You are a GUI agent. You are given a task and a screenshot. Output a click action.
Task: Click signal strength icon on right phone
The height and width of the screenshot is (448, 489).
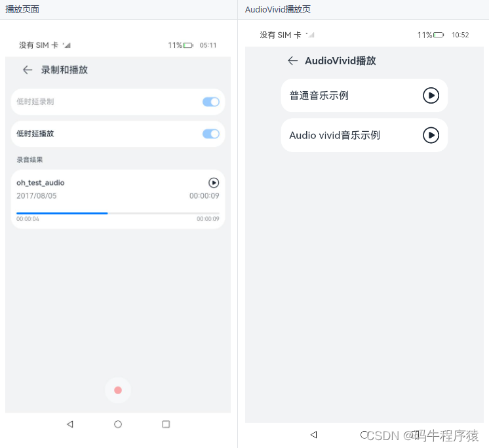pyautogui.click(x=310, y=35)
